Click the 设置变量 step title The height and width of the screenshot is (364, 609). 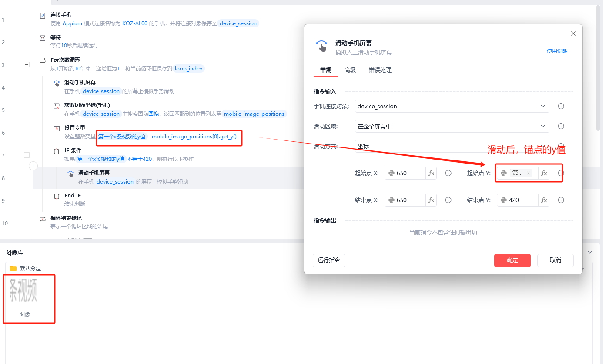(x=75, y=128)
